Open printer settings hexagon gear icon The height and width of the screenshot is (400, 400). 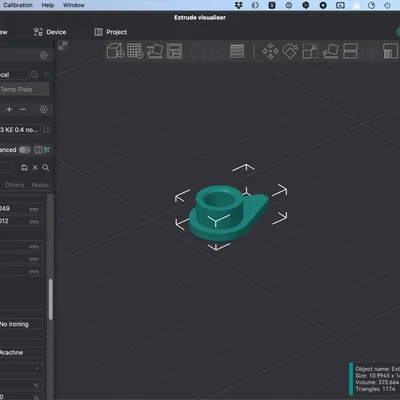coord(44,55)
